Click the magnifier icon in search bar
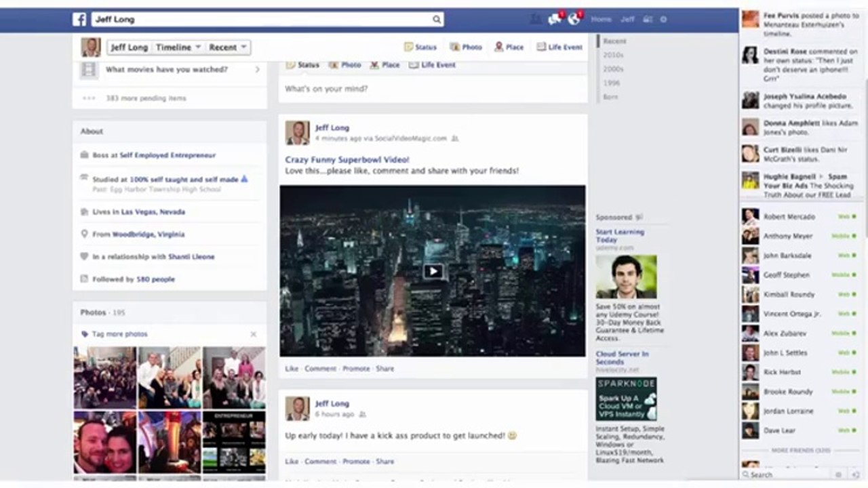868x488 pixels. click(x=437, y=20)
